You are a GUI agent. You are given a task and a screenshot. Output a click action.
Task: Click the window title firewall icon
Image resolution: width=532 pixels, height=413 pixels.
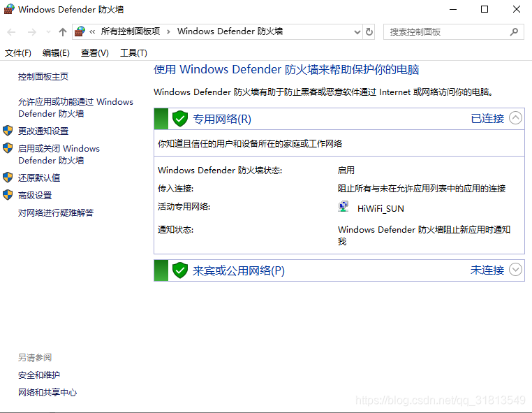(9, 9)
